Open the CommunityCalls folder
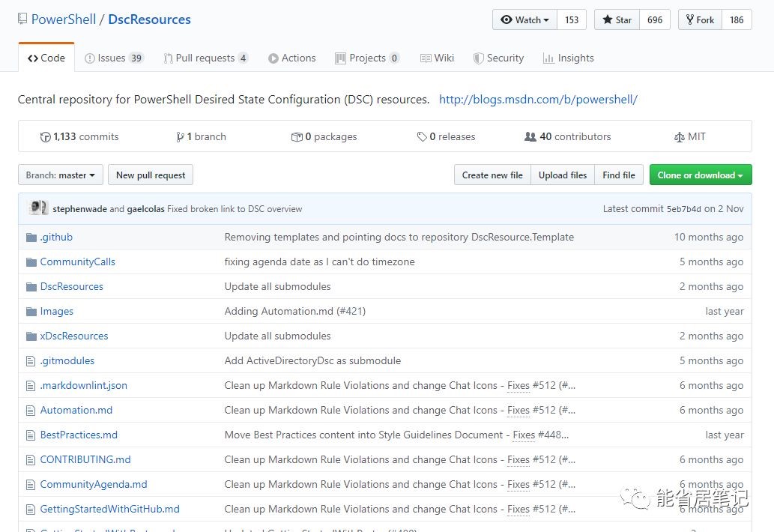The width and height of the screenshot is (774, 532). [77, 262]
